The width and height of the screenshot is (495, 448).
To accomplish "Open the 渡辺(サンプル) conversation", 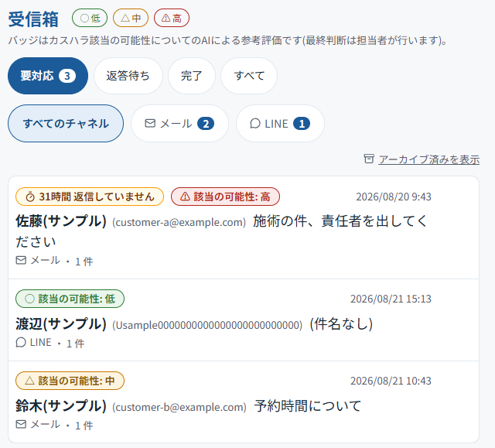I will point(244,320).
